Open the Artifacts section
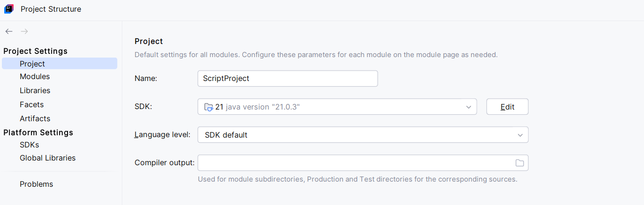The height and width of the screenshot is (205, 644). pos(35,118)
